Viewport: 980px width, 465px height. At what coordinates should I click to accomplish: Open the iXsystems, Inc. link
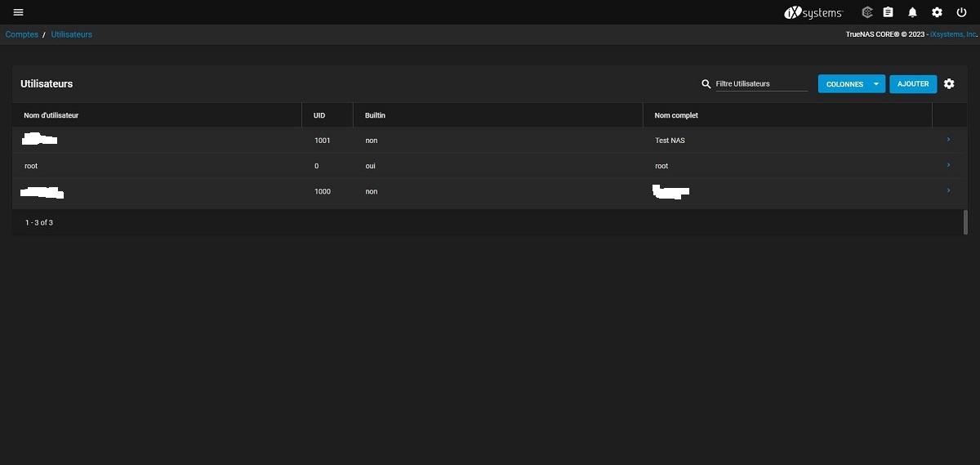click(954, 34)
